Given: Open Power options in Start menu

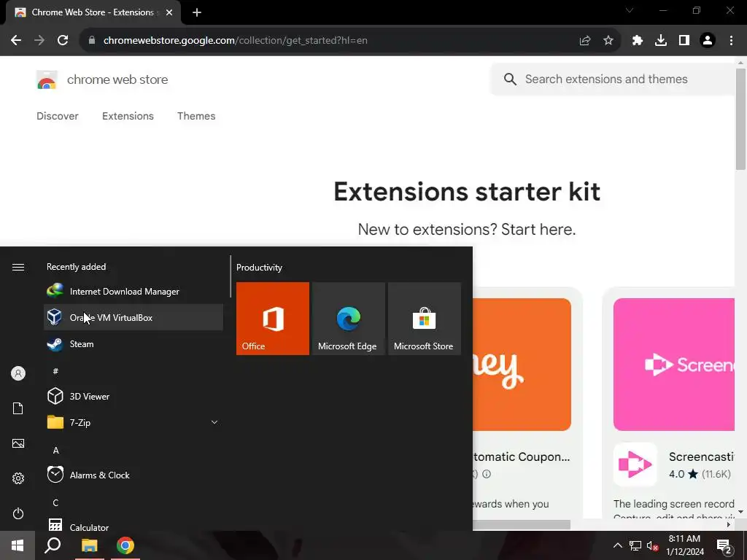Looking at the screenshot, I should [x=18, y=513].
